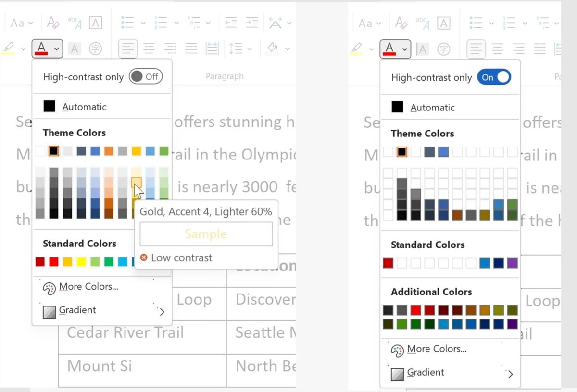Click the Increase Indent control
The width and height of the screenshot is (577, 392).
251,23
